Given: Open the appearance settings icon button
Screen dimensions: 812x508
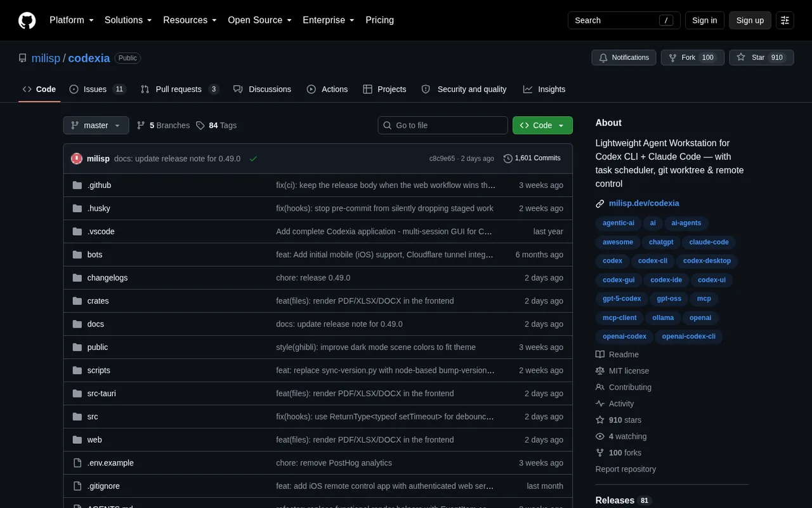Looking at the screenshot, I should tap(785, 20).
